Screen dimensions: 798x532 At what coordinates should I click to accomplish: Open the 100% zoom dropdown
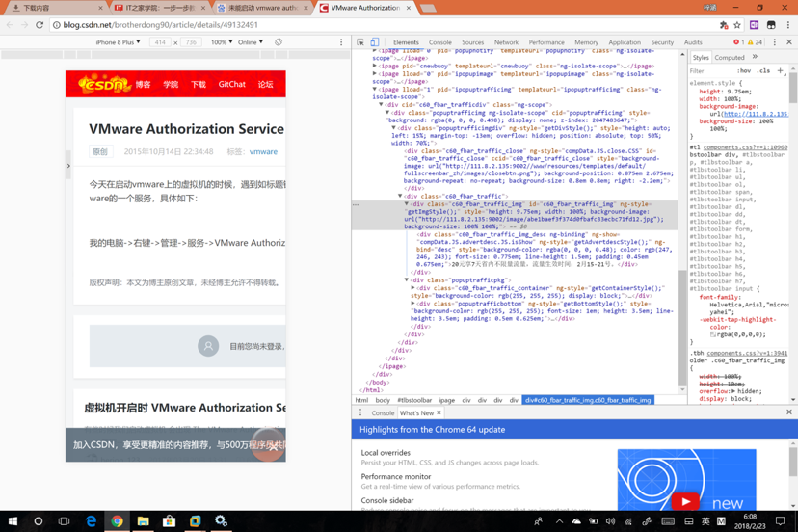pos(222,42)
